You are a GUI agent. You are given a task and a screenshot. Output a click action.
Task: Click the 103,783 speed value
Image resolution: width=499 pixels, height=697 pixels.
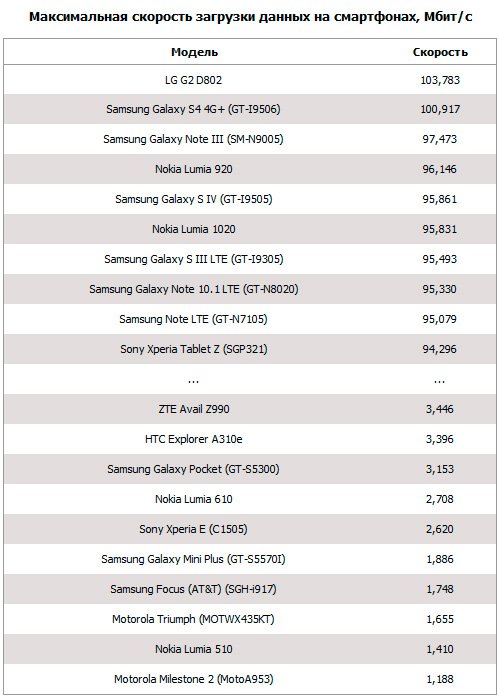tap(440, 80)
